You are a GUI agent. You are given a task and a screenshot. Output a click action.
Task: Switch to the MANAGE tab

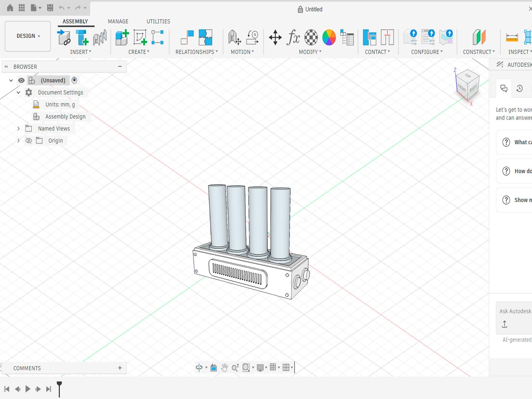click(x=118, y=22)
